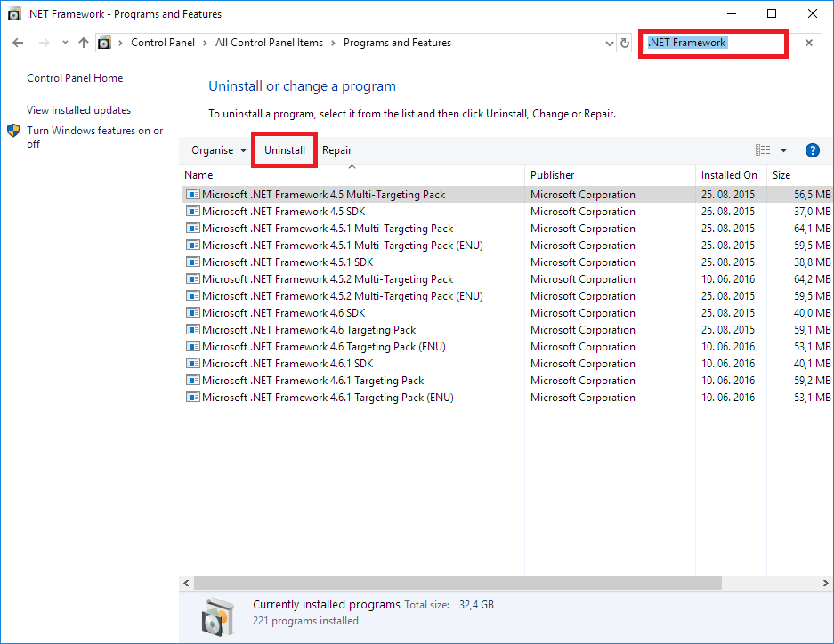Click icon of .NET Framework 4.6.1 SDK
Viewport: 834px width, 644px height.
tap(192, 364)
